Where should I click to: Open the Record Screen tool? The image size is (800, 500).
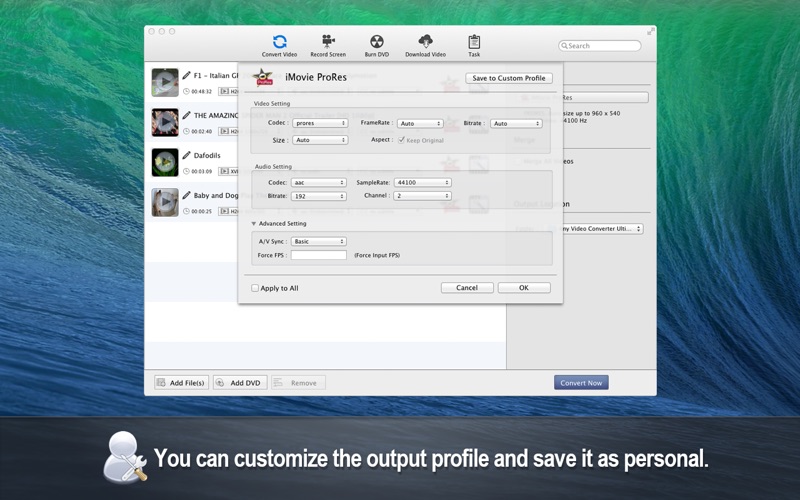(x=328, y=45)
